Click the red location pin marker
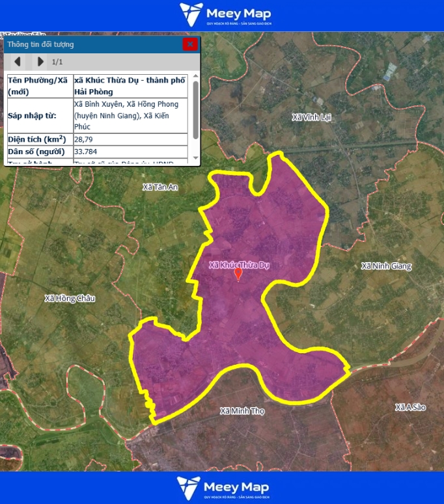Viewport: 444px width, 504px height. [x=238, y=274]
